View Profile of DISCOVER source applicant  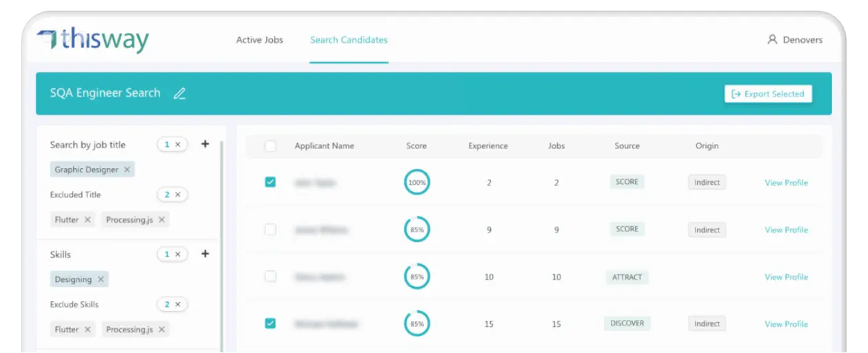pyautogui.click(x=786, y=323)
